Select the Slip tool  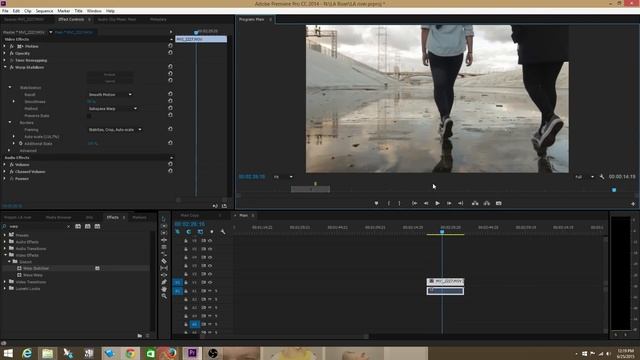[164, 268]
